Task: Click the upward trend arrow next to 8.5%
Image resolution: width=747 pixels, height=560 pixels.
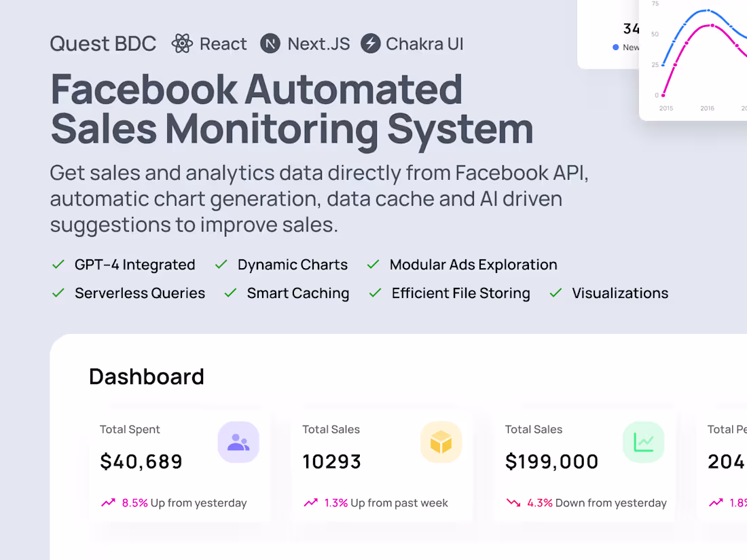Action: (108, 502)
